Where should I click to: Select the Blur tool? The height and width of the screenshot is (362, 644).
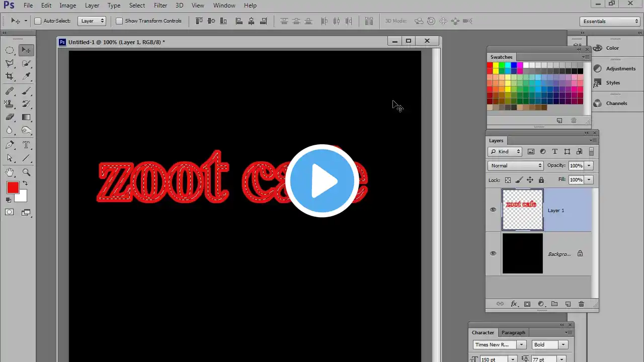[10, 130]
